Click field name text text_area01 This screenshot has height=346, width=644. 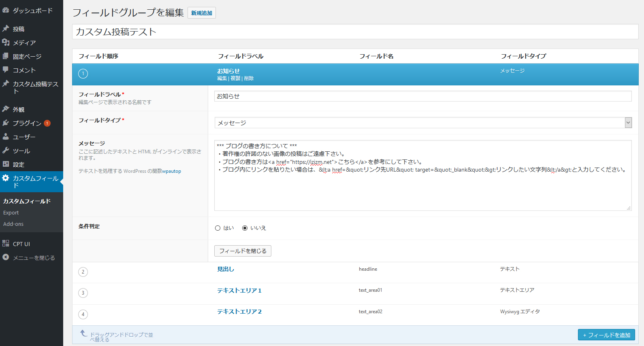pos(370,290)
